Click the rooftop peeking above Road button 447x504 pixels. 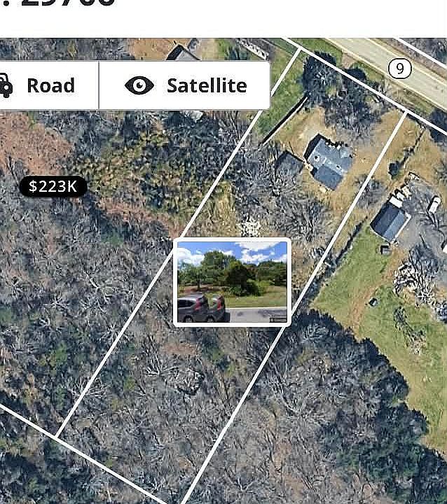tap(184, 52)
